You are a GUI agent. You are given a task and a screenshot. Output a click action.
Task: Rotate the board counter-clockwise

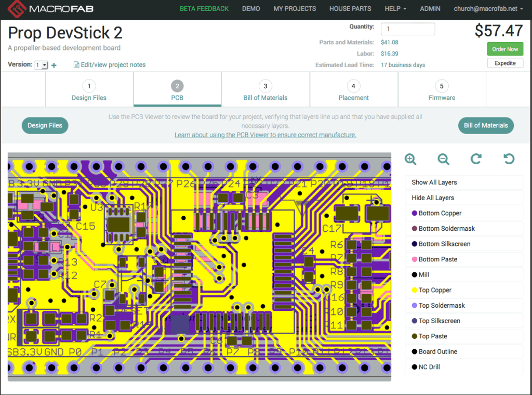click(509, 160)
